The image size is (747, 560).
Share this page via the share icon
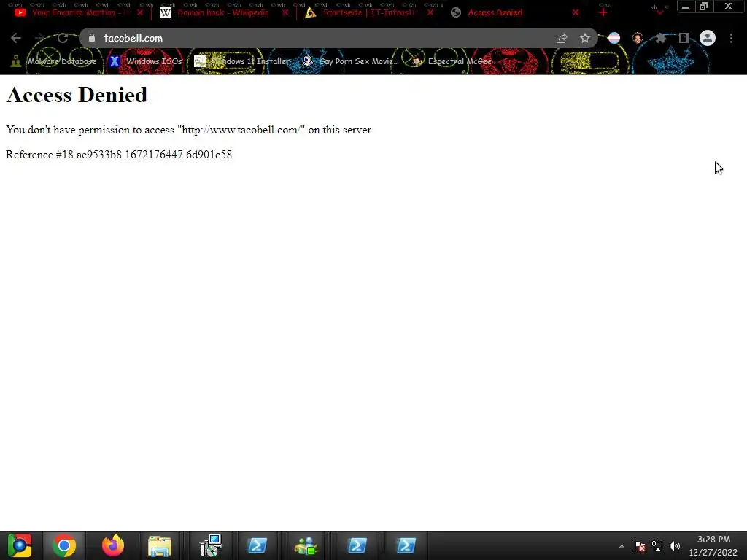point(562,38)
